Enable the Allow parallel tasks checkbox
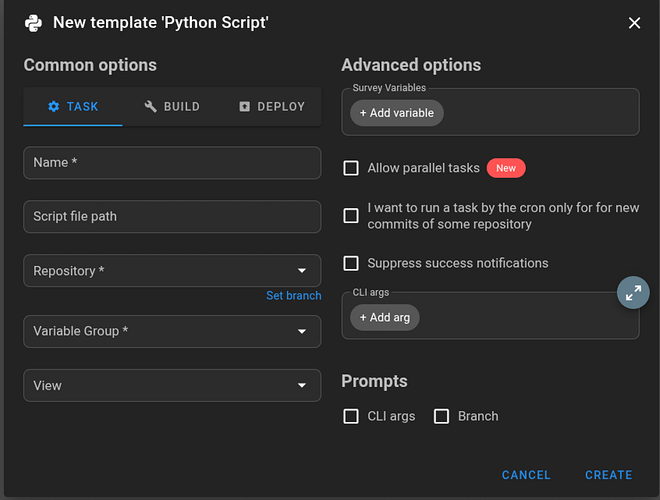The image size is (660, 500). point(351,168)
